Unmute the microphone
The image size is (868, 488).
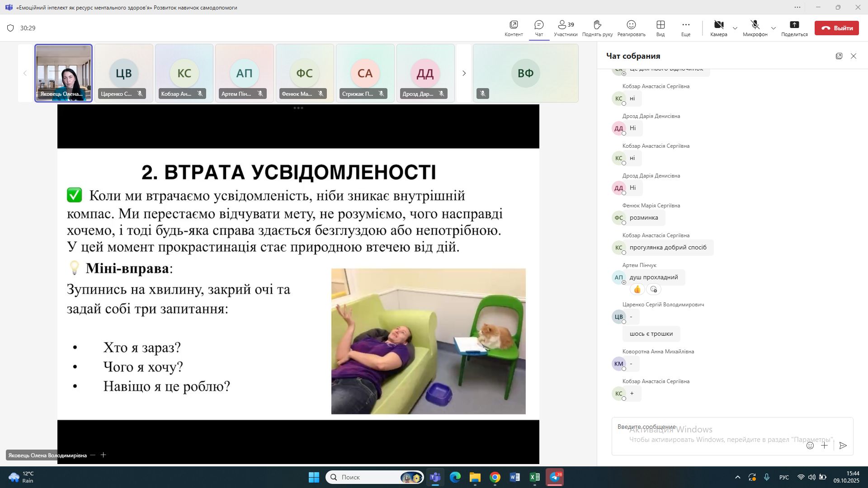[x=755, y=25]
